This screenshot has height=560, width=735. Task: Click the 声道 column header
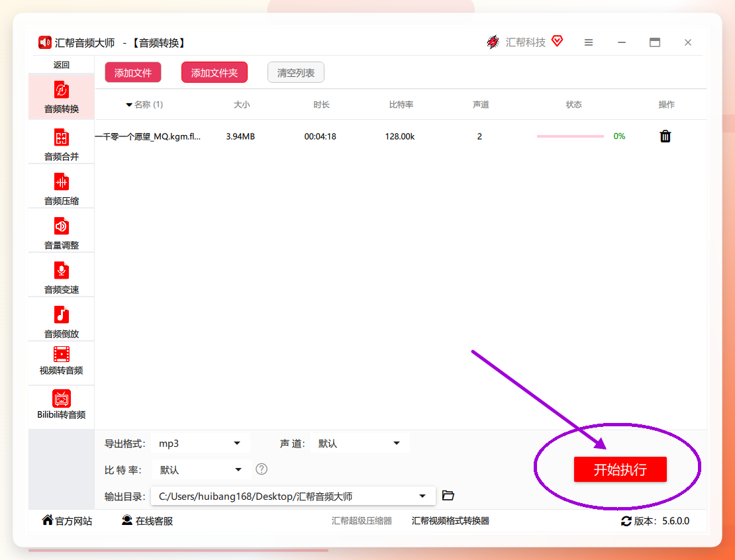pos(481,105)
